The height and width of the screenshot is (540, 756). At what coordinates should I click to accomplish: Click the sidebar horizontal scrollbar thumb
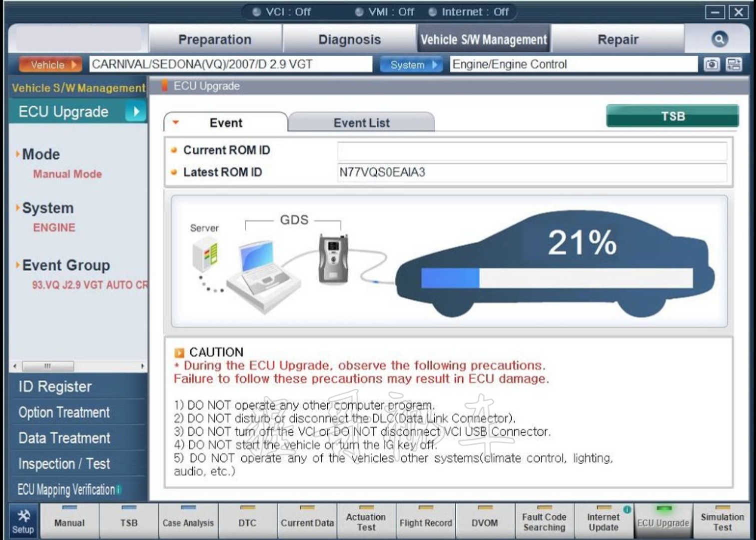48,366
